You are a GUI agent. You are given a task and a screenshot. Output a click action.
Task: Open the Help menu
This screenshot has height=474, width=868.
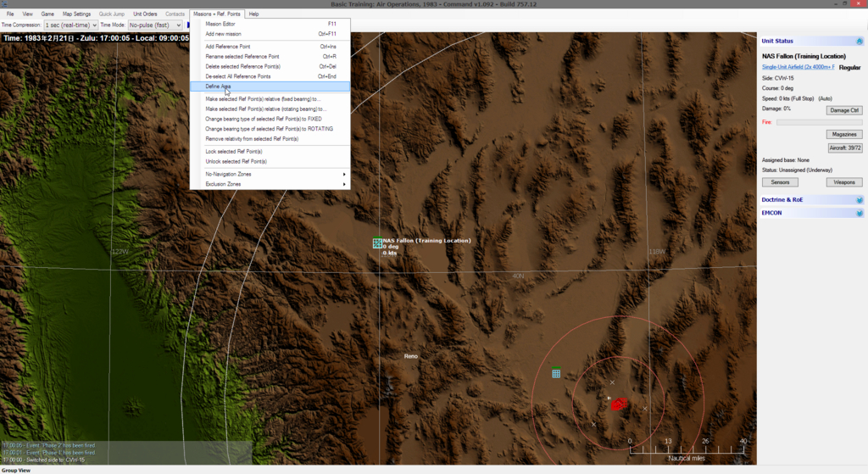[x=253, y=14]
